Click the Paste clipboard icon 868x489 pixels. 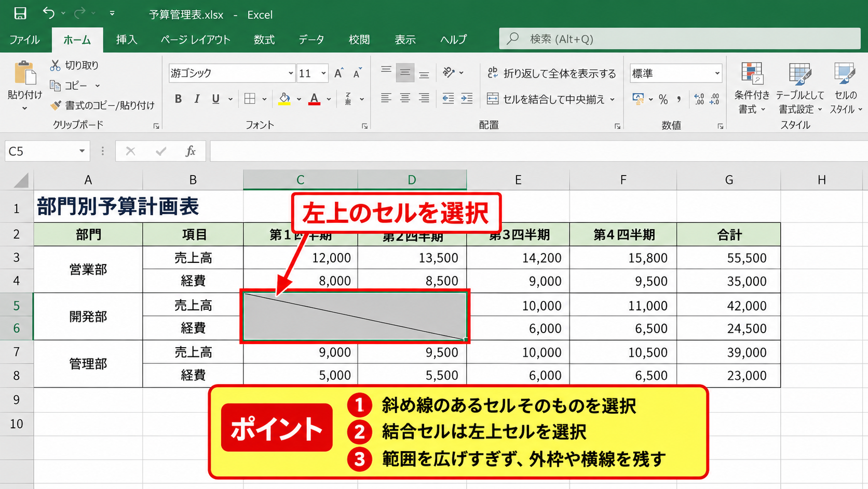tap(24, 73)
